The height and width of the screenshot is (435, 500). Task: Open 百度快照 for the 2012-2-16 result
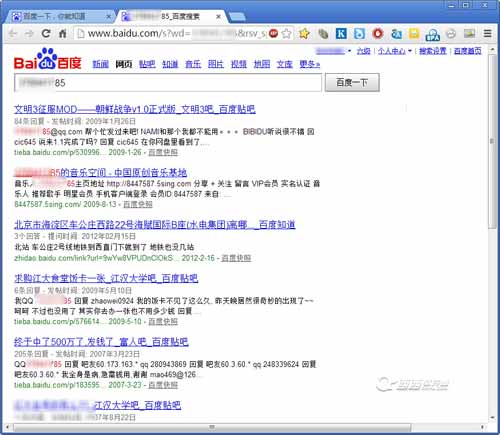[x=236, y=258]
